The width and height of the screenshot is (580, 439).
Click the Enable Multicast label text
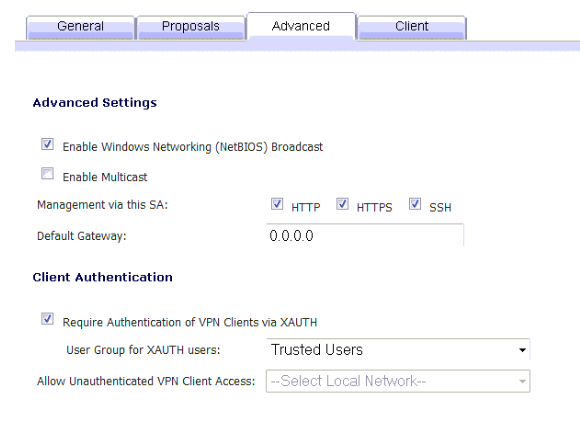click(x=105, y=177)
